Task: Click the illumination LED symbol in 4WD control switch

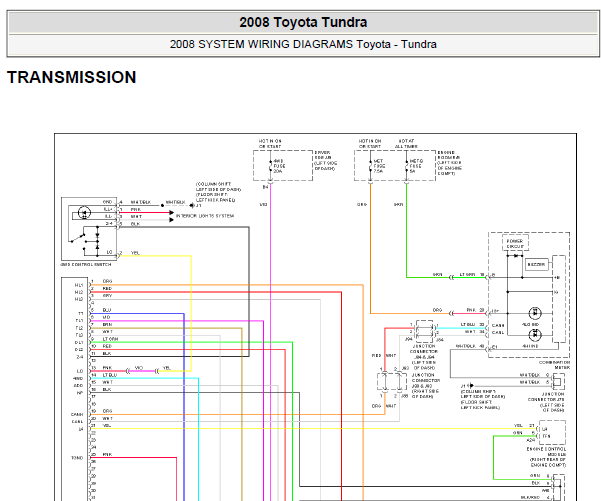Action: 84,213
